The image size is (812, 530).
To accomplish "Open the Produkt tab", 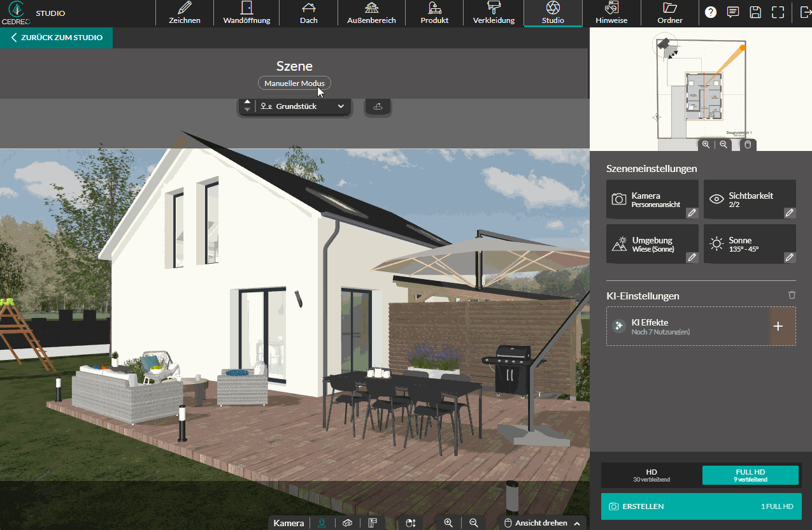I will tap(434, 13).
